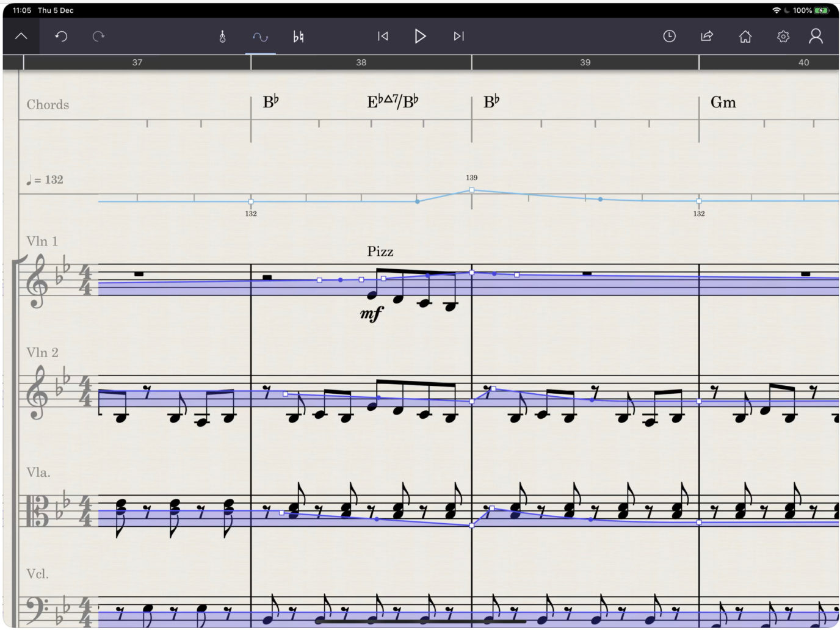
Task: Go to the home screen
Action: 745,37
